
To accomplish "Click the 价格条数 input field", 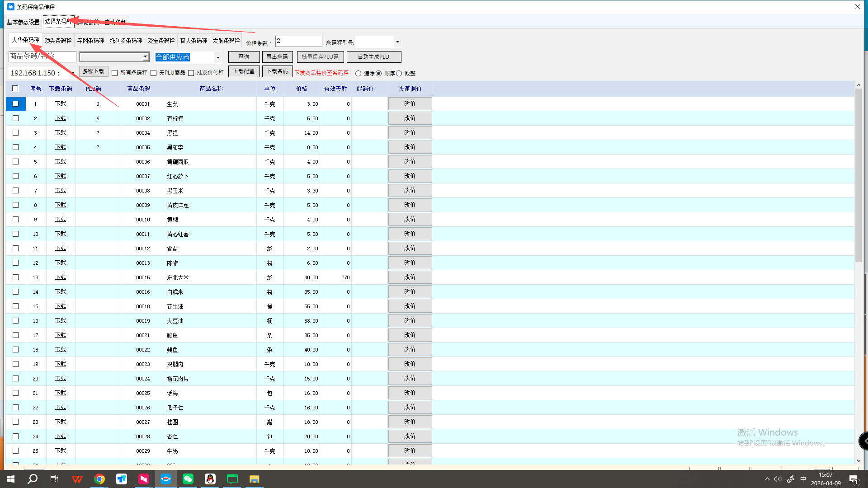I will click(298, 41).
